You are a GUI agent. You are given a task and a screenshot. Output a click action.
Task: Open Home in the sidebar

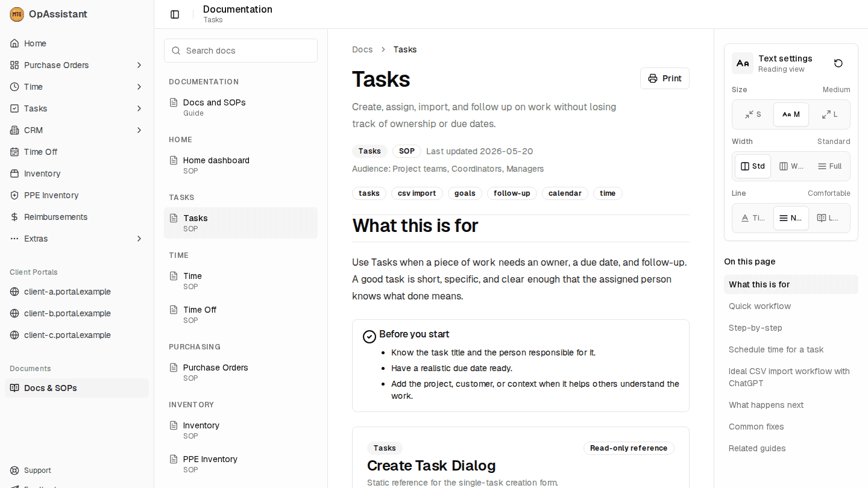coord(77,43)
